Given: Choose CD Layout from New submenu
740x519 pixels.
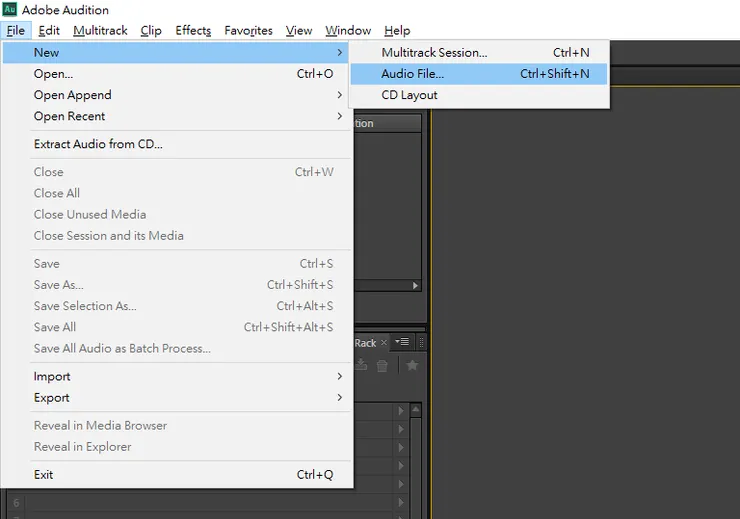Looking at the screenshot, I should tap(479, 95).
